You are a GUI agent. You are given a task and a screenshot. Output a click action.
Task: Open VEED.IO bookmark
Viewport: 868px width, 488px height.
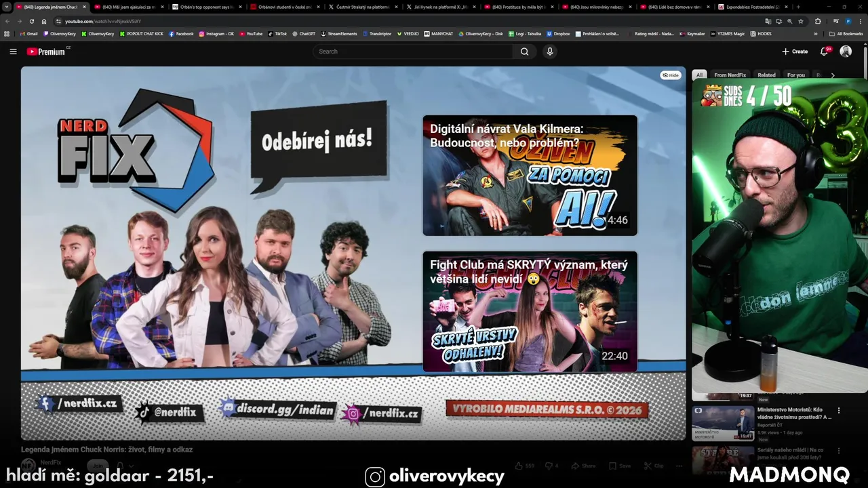tap(408, 33)
